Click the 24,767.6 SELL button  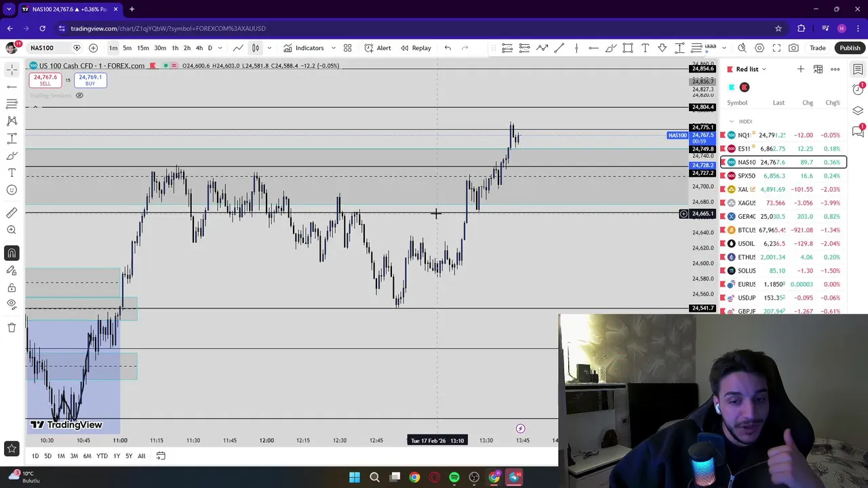[45, 80]
